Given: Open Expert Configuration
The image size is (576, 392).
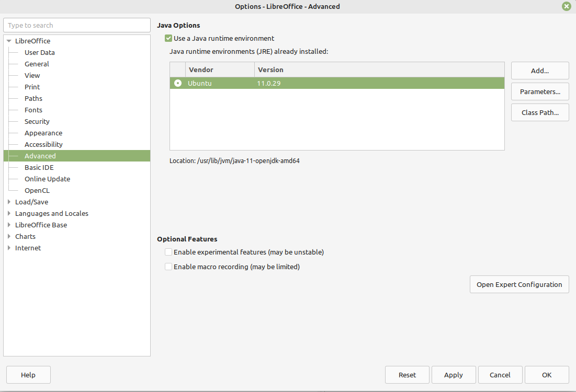Looking at the screenshot, I should pyautogui.click(x=518, y=284).
